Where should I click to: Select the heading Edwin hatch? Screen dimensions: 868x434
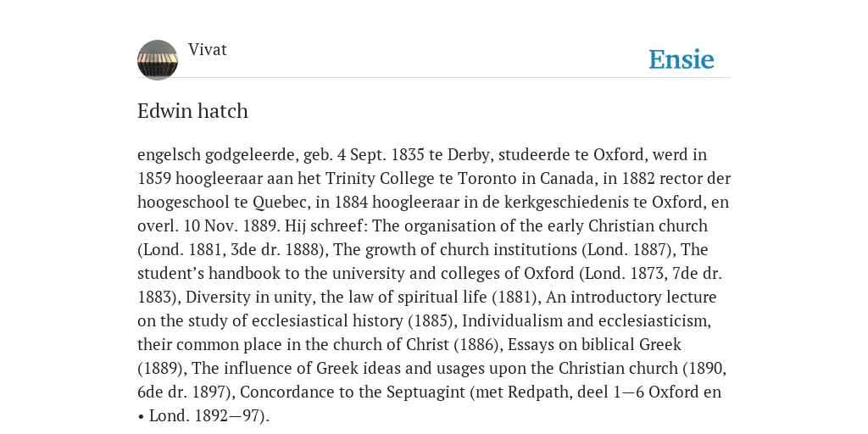pos(192,111)
